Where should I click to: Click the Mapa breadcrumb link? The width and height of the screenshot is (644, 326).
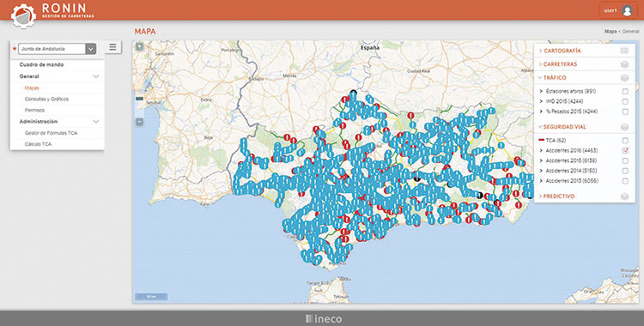pyautogui.click(x=611, y=31)
